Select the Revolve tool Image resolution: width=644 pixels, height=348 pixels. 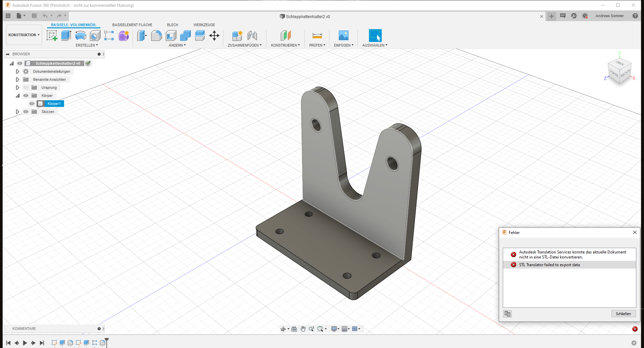click(80, 35)
